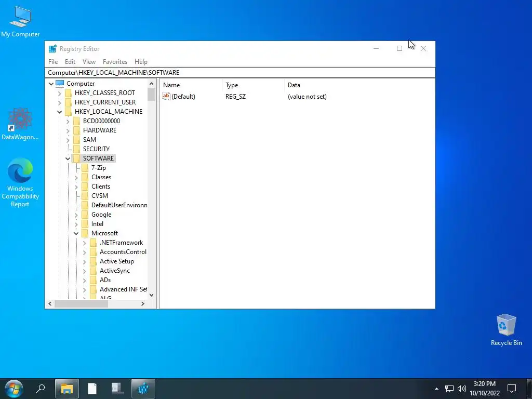Click the volume speaker tray icon
Screen dimensions: 532x399
coord(462,389)
